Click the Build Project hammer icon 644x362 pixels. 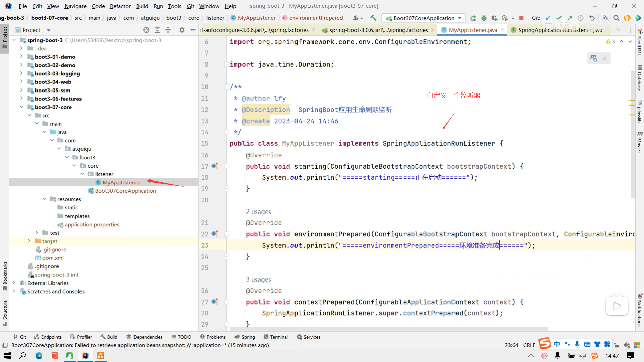click(373, 18)
